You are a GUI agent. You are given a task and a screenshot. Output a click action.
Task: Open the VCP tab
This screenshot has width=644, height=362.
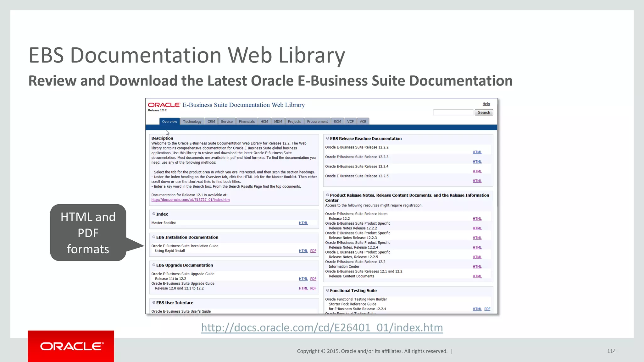coord(351,122)
